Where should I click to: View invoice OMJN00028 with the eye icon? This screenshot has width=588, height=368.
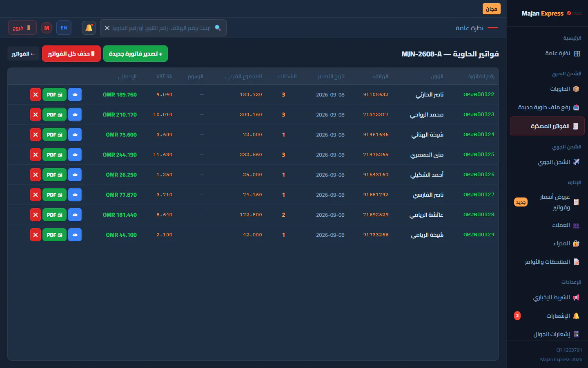(x=75, y=215)
